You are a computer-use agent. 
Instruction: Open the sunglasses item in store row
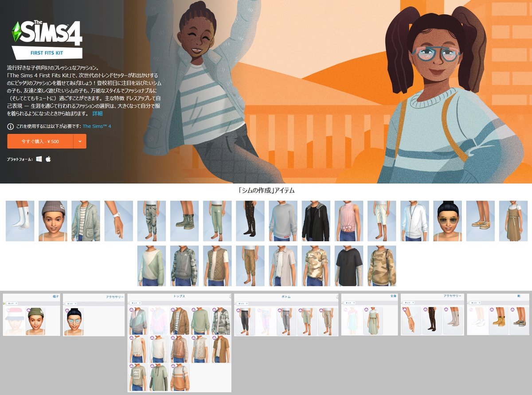(447, 221)
